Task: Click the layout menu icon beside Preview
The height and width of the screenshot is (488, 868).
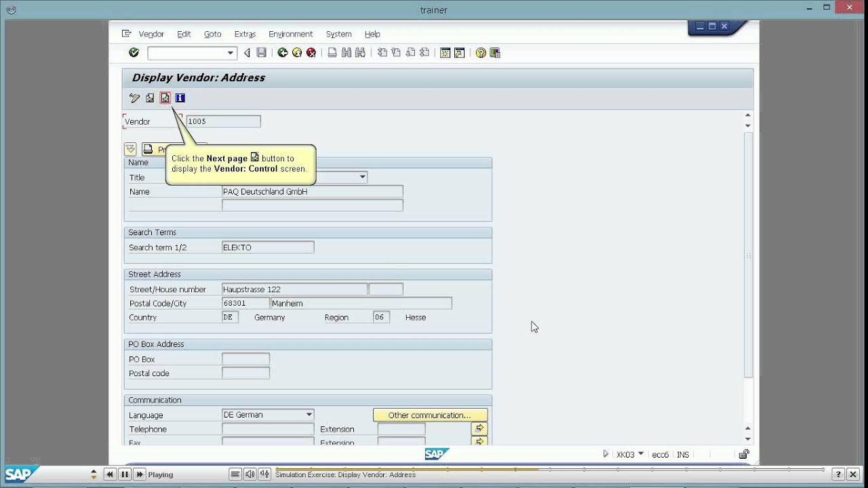Action: coord(130,149)
